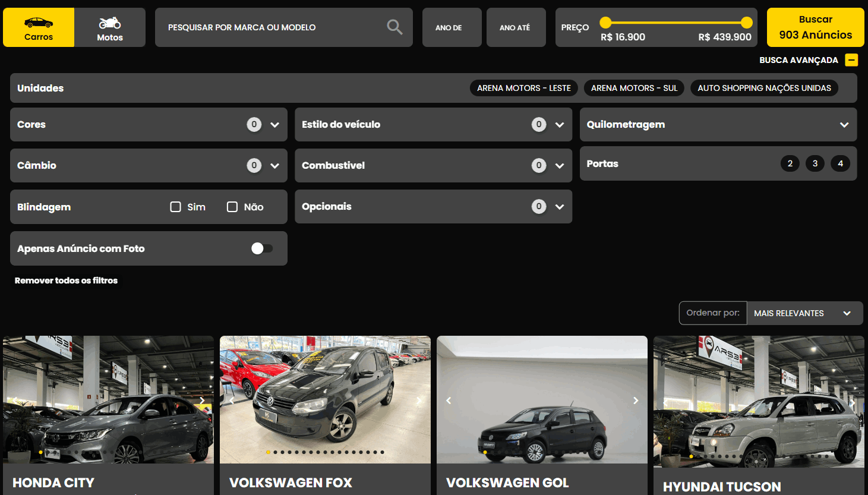Previous photo arrow on Volkswagen Fox card
868x495 pixels.
point(232,401)
